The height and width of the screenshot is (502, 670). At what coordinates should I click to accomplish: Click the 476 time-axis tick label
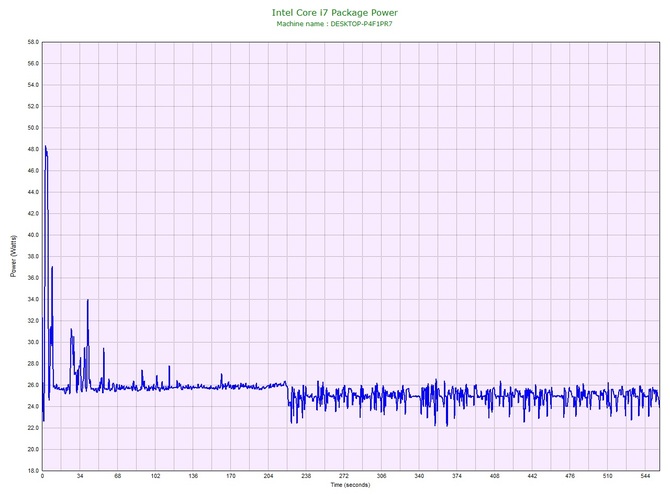pyautogui.click(x=570, y=476)
